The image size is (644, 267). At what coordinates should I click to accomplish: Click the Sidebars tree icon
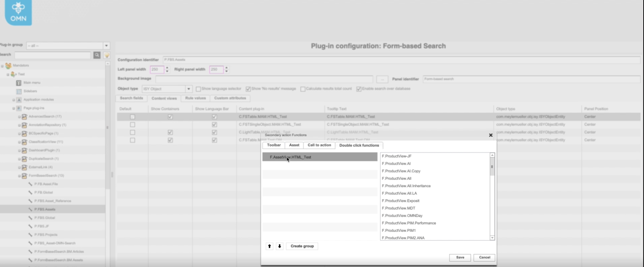(x=19, y=91)
